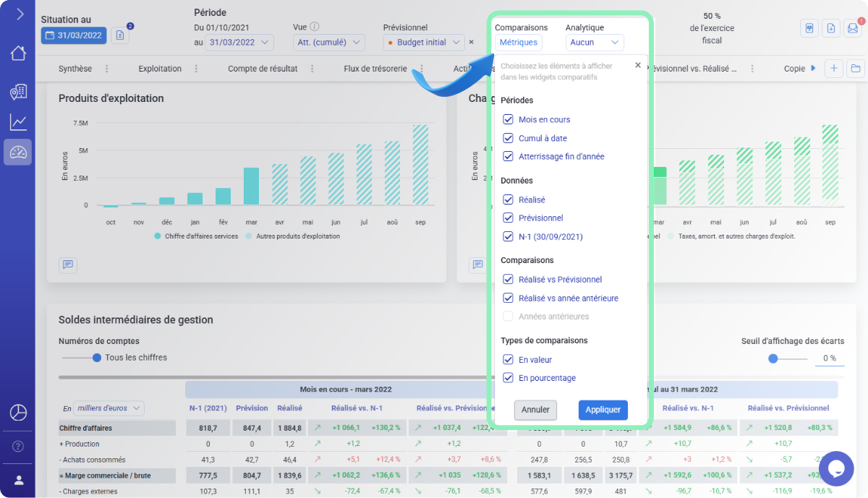Toggle the Prévisionnel data checkbox
The width and height of the screenshot is (868, 498).
(x=508, y=218)
